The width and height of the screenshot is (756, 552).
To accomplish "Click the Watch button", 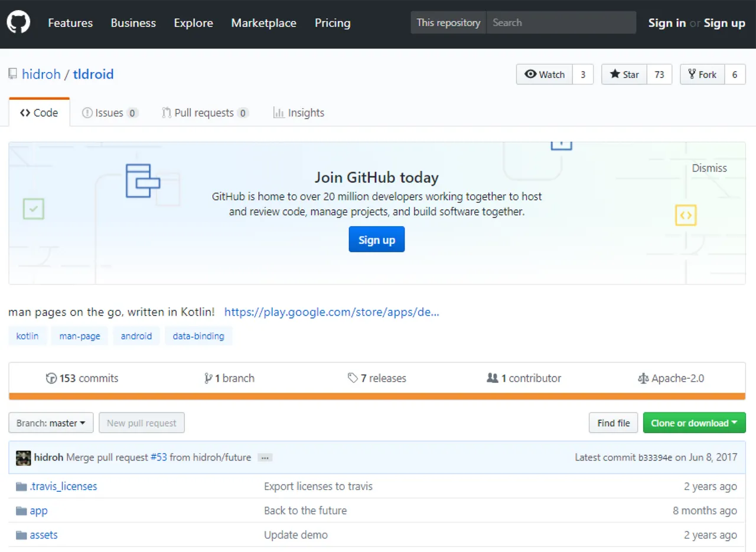I will pos(545,74).
